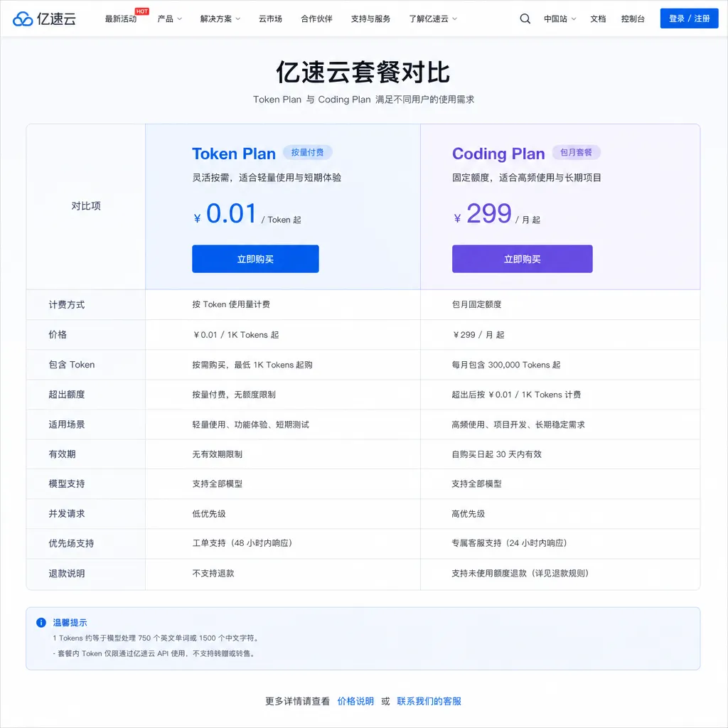Screen dimensions: 728x728
Task: Click the 适用场景 row label
Action: 66,424
